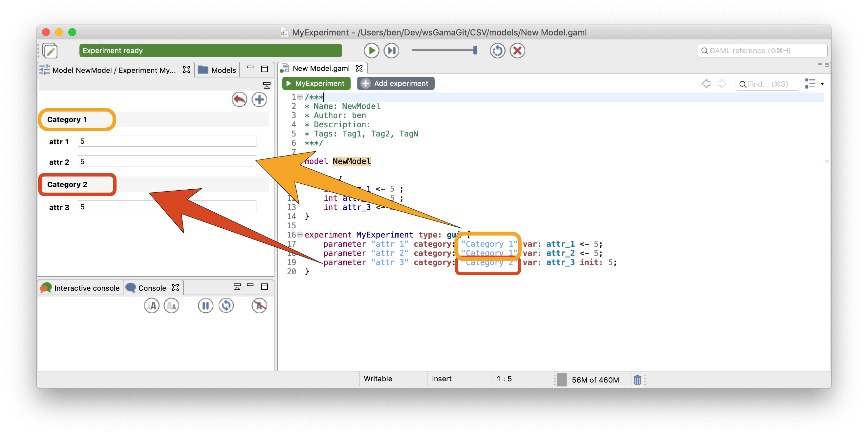Fold the experiment block at line 16

[299, 235]
